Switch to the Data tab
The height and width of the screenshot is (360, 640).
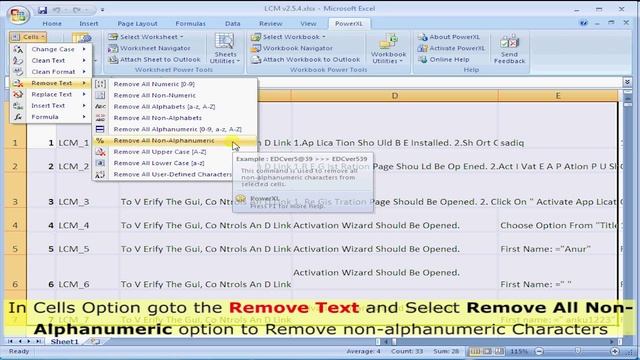[233, 24]
